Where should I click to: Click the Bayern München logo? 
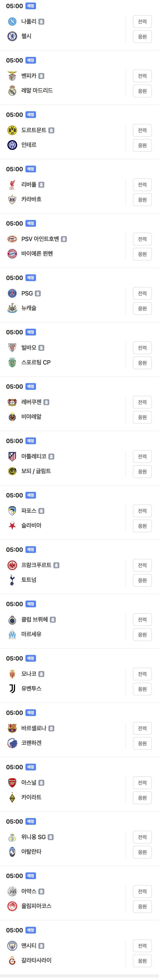click(x=12, y=254)
